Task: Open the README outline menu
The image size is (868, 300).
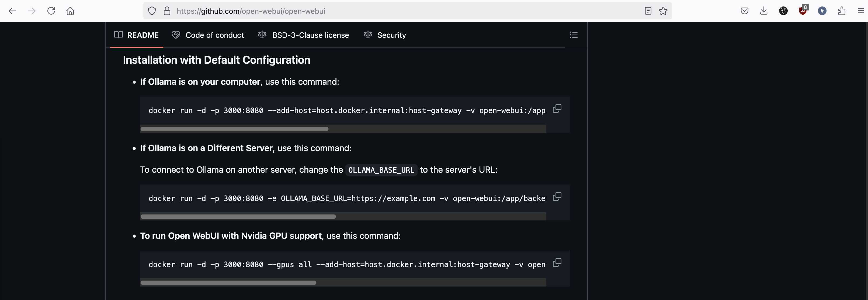Action: coord(574,35)
